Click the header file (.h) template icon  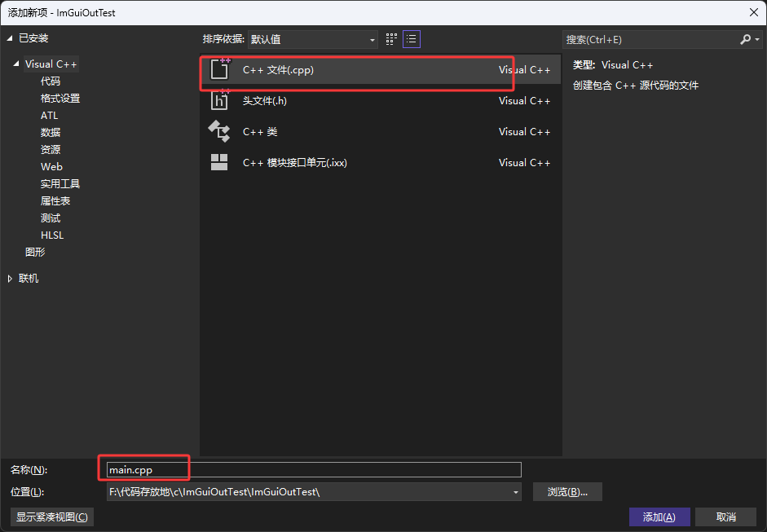coord(219,100)
